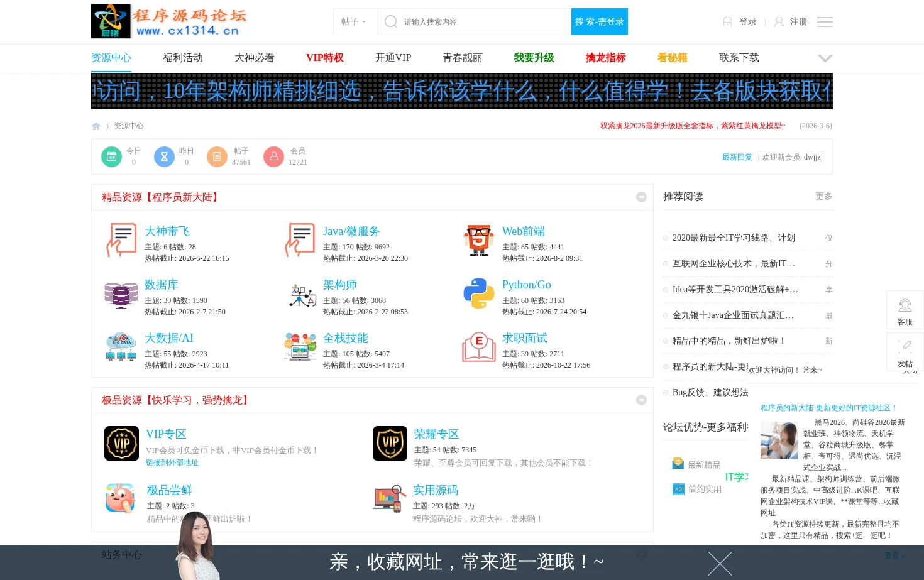
Task: Click the Java/微服务 forum icon
Action: pos(300,240)
